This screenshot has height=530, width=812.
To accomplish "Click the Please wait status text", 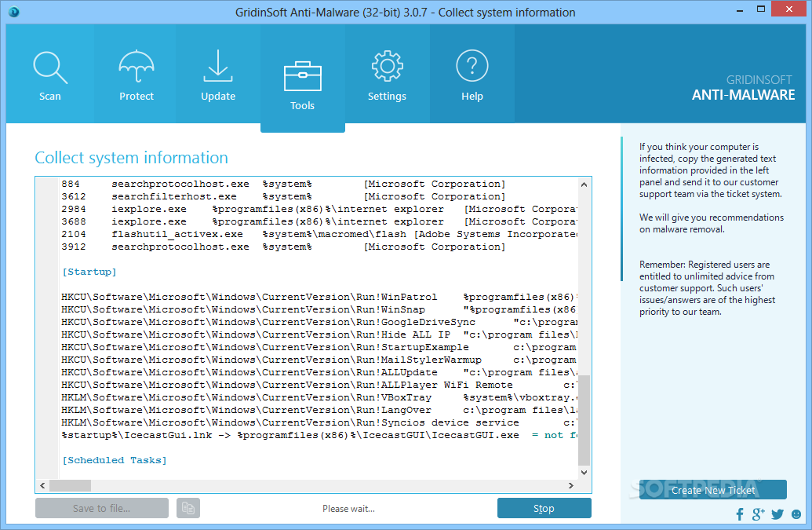I will point(348,509).
